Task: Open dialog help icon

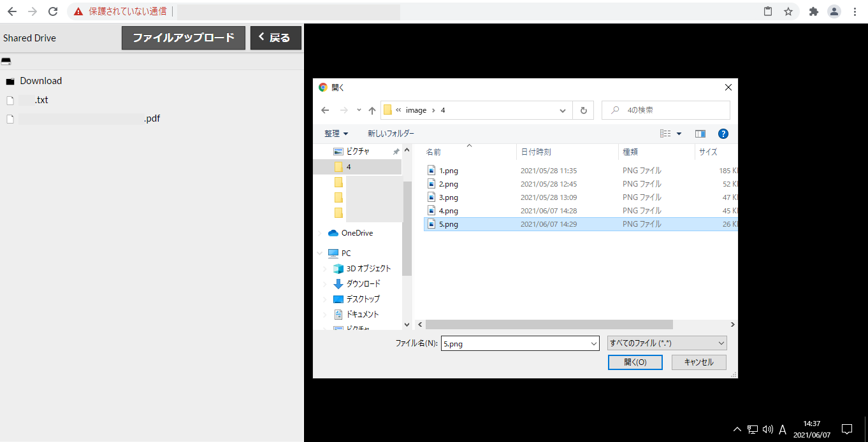Action: [723, 134]
